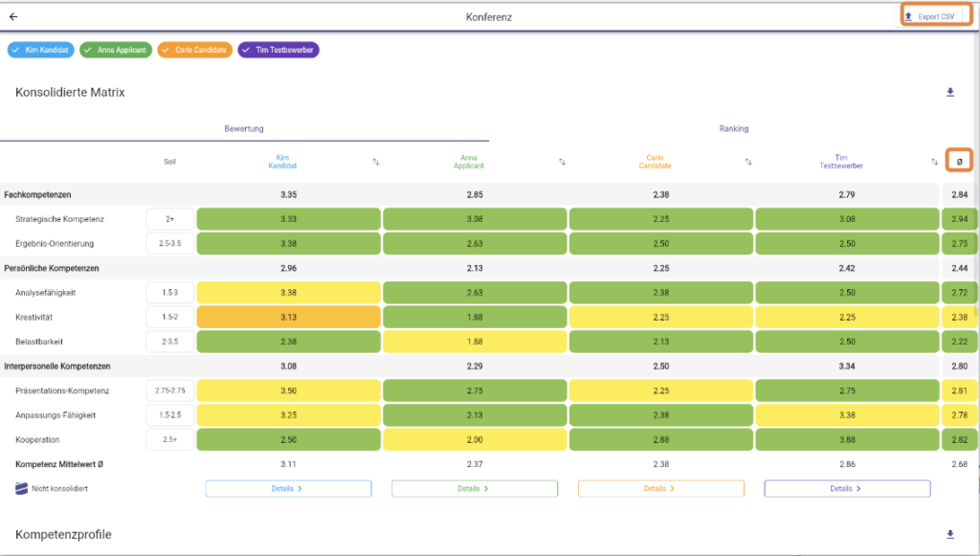Sort by Tim Testbewerber column arrows
The image size is (980, 556).
click(934, 162)
